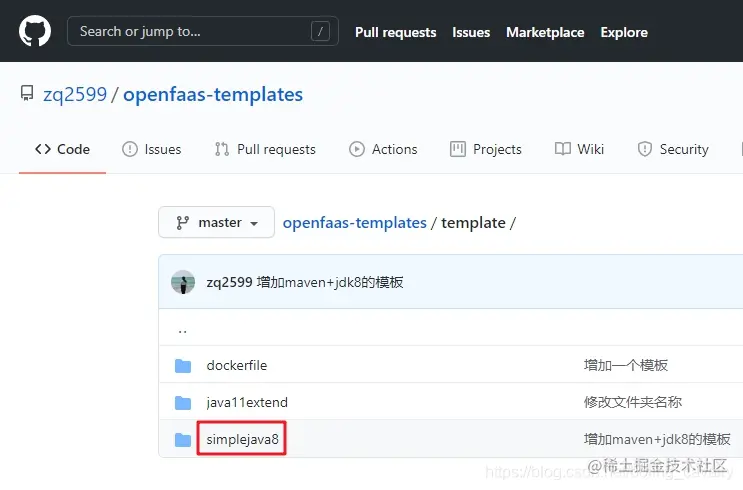Viewport: 743px width, 490px height.
Task: Open the master branch dropdown
Action: 217,222
